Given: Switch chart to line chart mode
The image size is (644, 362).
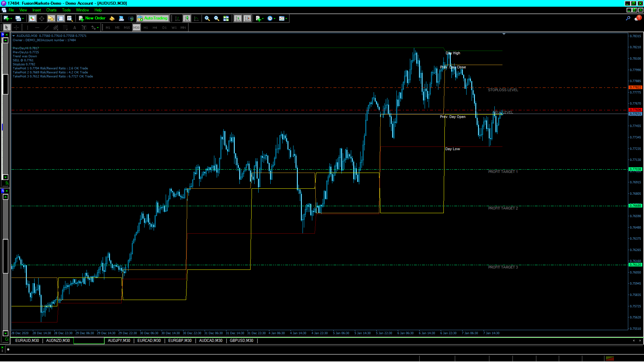Looking at the screenshot, I should [196, 18].
